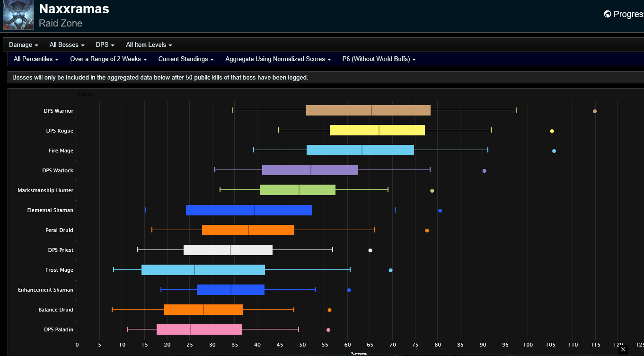Viewport: 644px width, 356px height.
Task: Click the Naxxramas raid zone portrait icon
Action: click(x=18, y=15)
